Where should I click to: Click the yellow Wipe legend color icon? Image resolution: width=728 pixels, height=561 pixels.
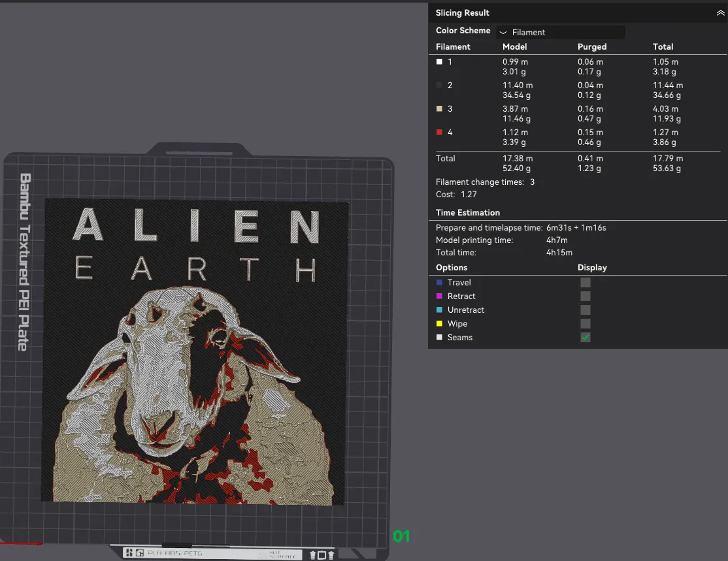[439, 323]
